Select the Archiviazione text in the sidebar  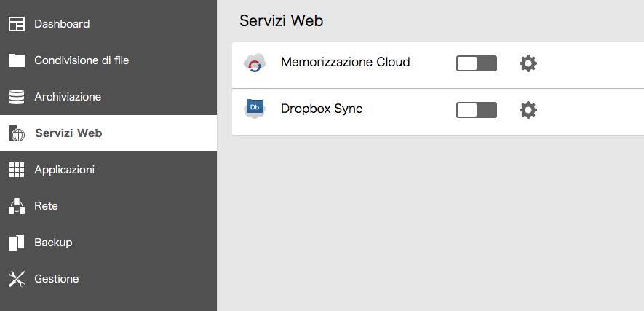(68, 97)
